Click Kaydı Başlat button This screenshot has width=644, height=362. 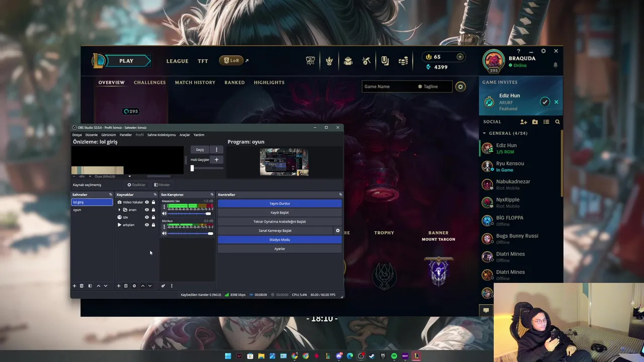pos(280,213)
